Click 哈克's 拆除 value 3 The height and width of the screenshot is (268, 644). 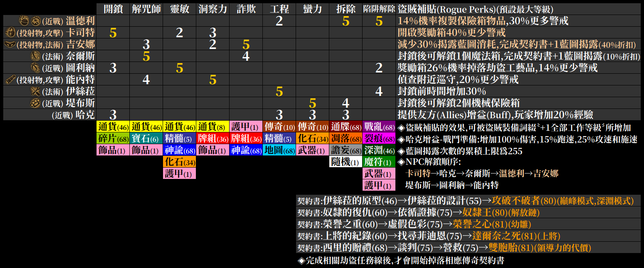[346, 115]
